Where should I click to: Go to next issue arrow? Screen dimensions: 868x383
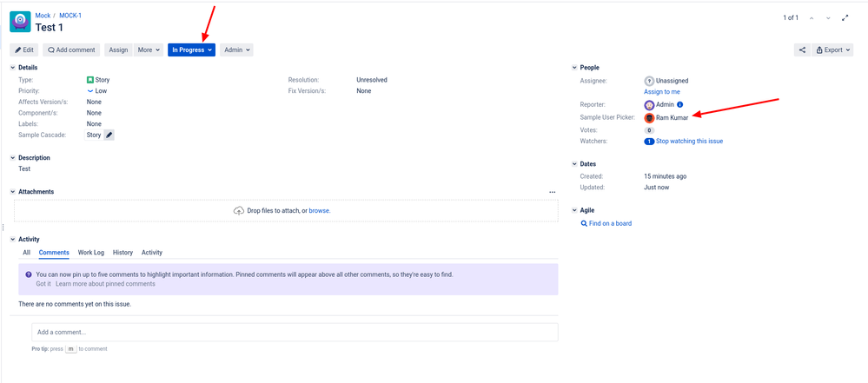point(828,18)
